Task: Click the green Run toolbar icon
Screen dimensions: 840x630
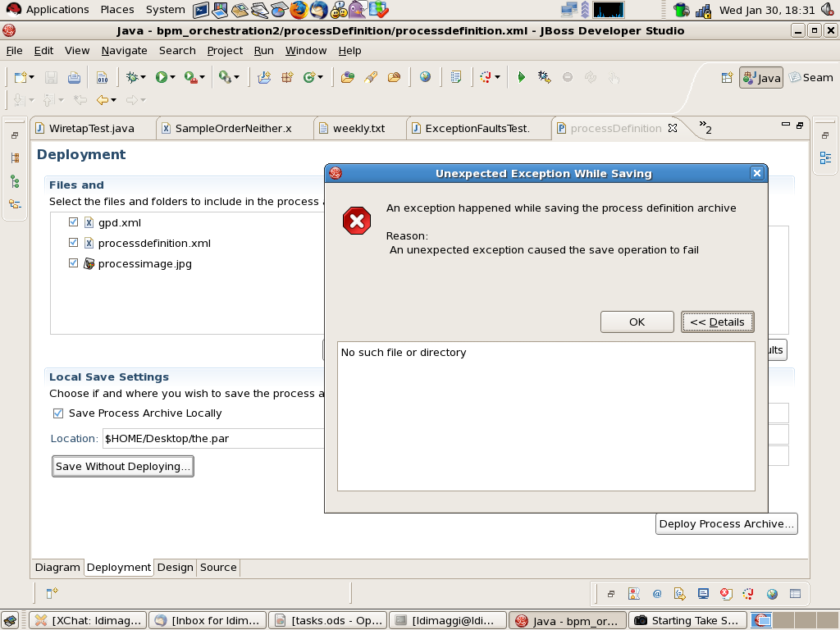Action: 162,78
